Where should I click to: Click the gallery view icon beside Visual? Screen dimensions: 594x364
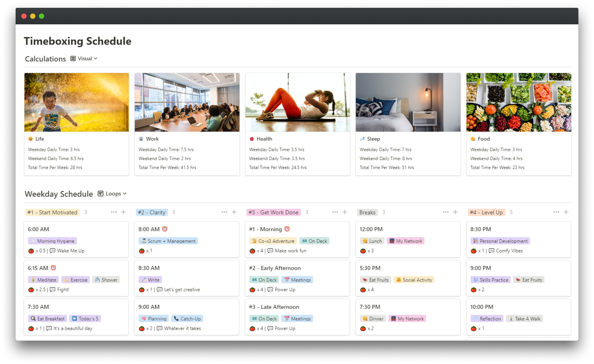click(73, 58)
